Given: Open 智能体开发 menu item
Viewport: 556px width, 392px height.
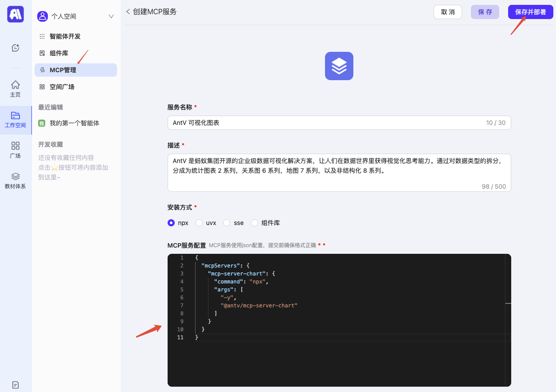Looking at the screenshot, I should tap(76, 36).
